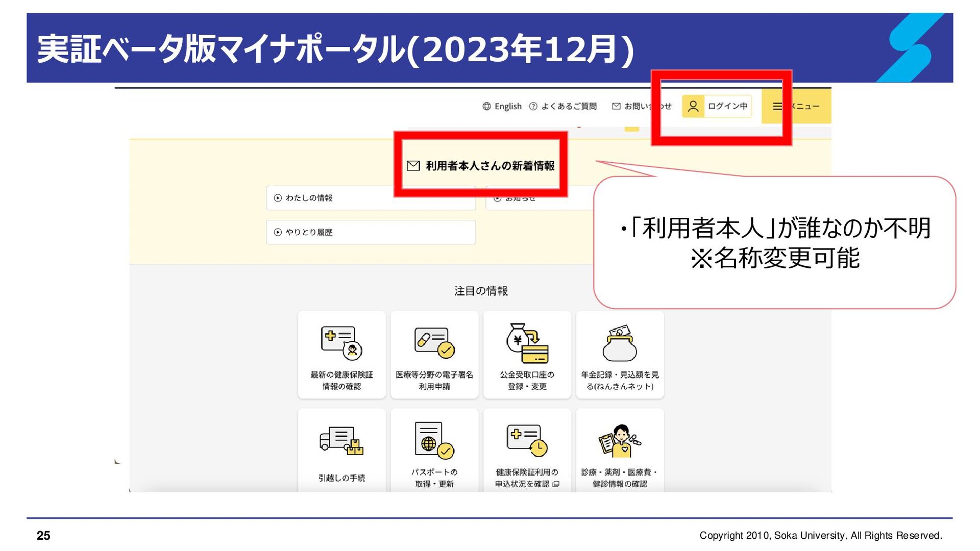Click the globe icon beside English
The width and height of the screenshot is (980, 551).
(486, 106)
